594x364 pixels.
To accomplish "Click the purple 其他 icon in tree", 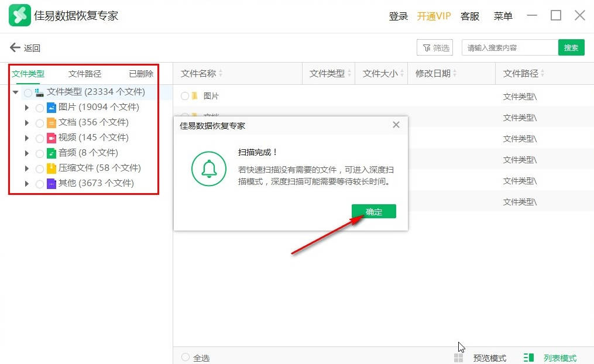I will point(51,184).
